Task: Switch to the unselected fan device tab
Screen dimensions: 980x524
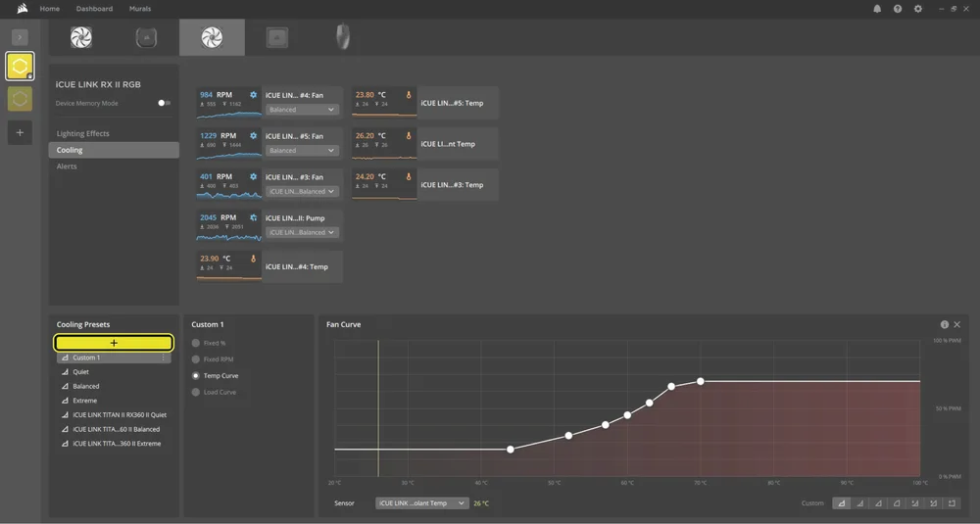Action: (81, 37)
